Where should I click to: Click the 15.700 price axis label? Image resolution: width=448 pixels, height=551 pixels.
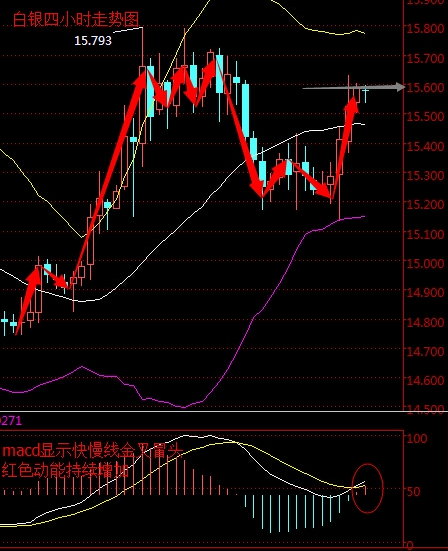click(425, 58)
